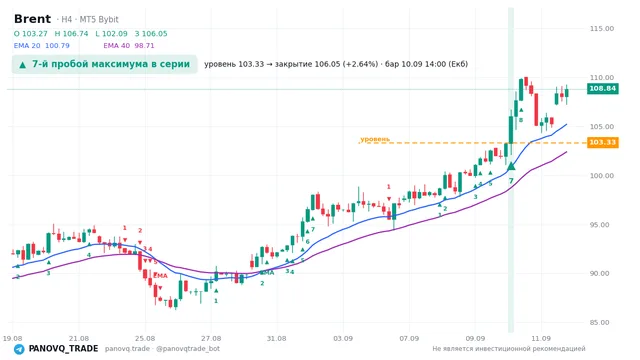The image size is (640, 360).
Task: Click the large green breakout arrow marker
Action: pos(511,166)
